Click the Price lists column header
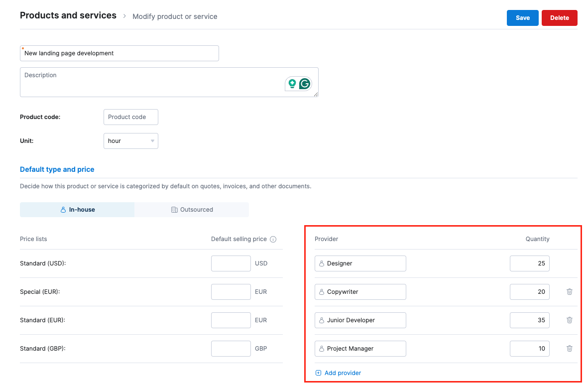Image resolution: width=588 pixels, height=386 pixels. [x=33, y=239]
